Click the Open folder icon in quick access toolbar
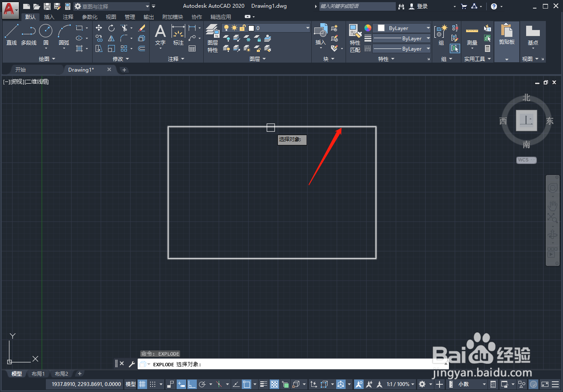The width and height of the screenshot is (563, 392). tap(37, 6)
